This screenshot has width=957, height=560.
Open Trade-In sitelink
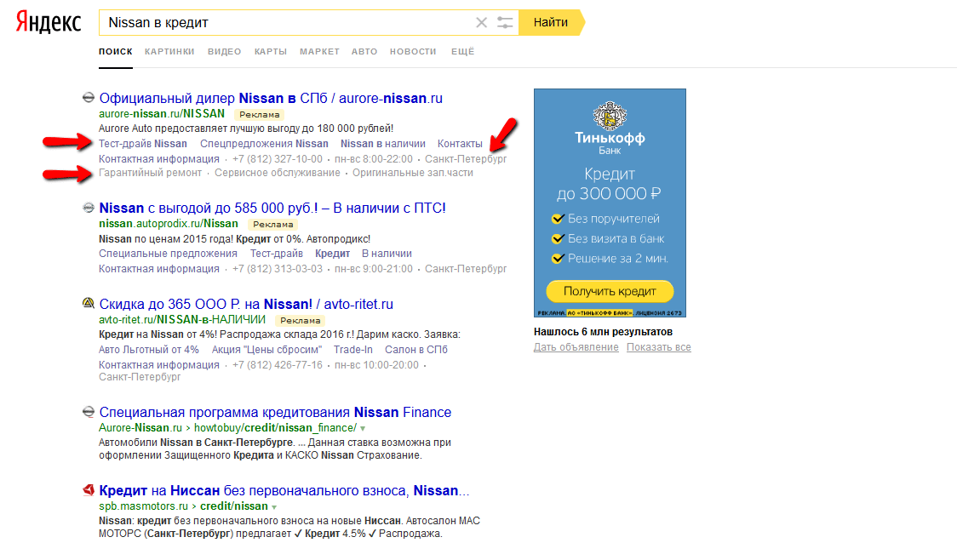click(x=353, y=350)
